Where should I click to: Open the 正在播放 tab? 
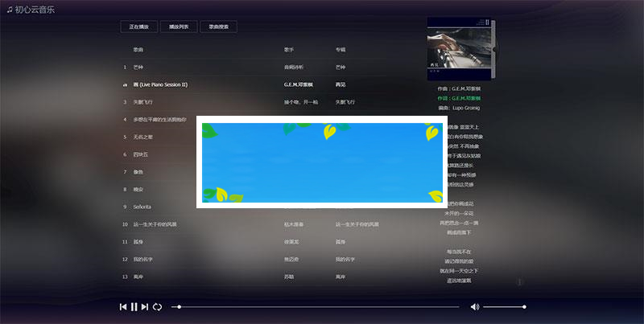pyautogui.click(x=138, y=27)
